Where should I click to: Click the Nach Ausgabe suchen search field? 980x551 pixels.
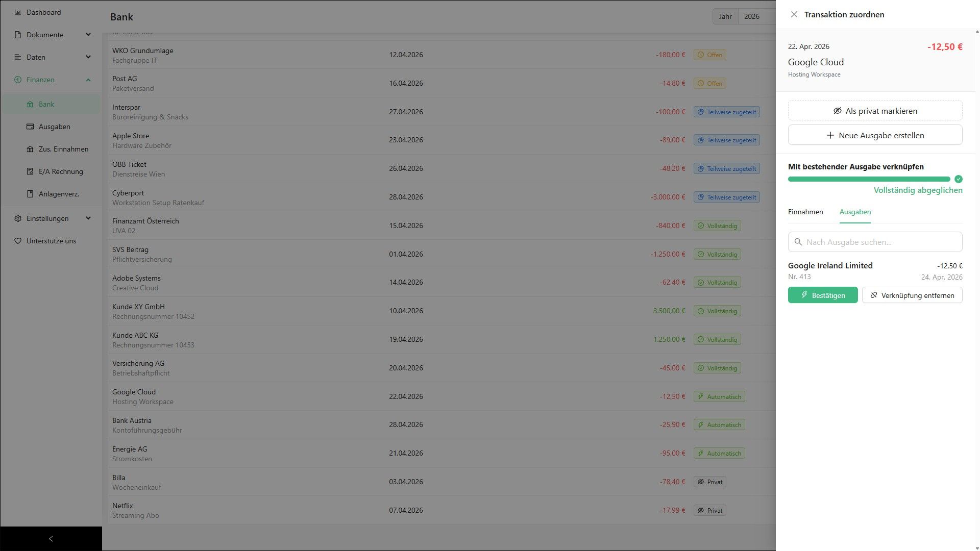tap(875, 242)
